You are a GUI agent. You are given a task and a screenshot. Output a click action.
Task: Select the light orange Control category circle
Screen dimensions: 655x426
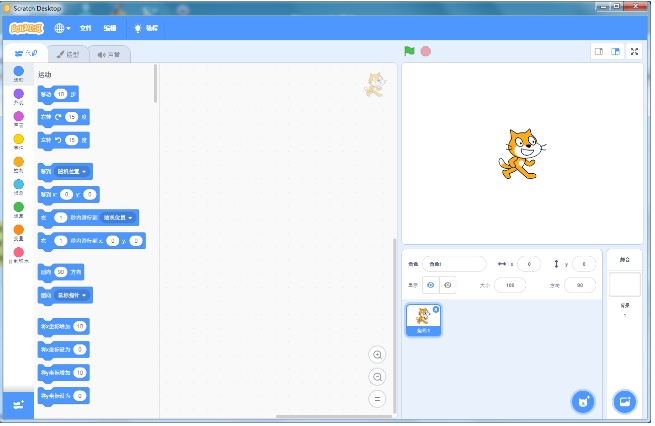[18, 162]
